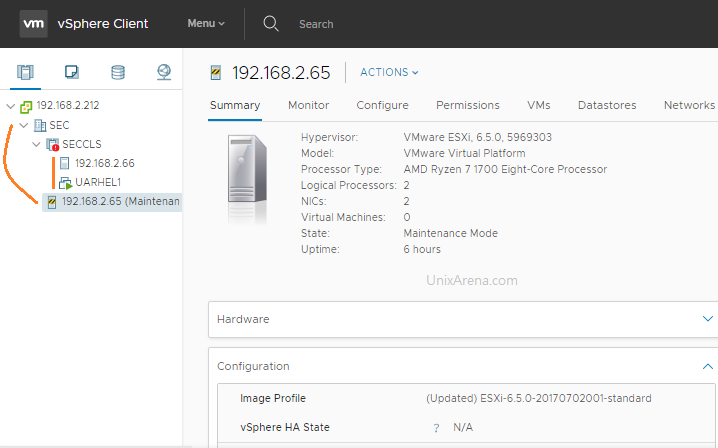Click the VMware vm logo

point(33,23)
